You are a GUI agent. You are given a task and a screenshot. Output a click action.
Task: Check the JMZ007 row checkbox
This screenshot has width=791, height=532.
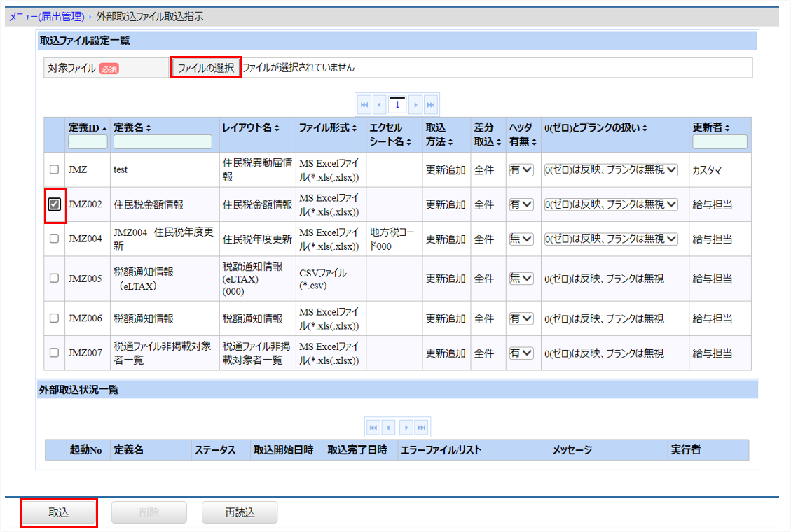coord(54,353)
